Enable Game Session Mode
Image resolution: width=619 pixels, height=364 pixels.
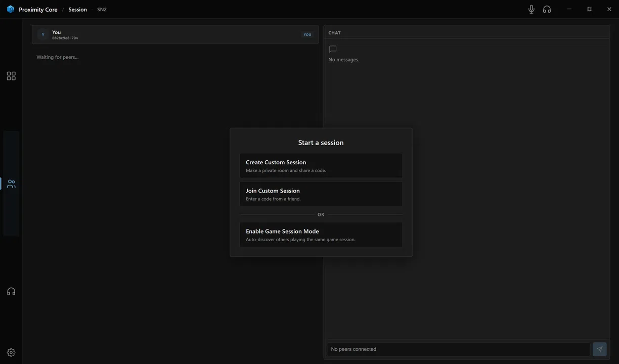click(x=321, y=235)
